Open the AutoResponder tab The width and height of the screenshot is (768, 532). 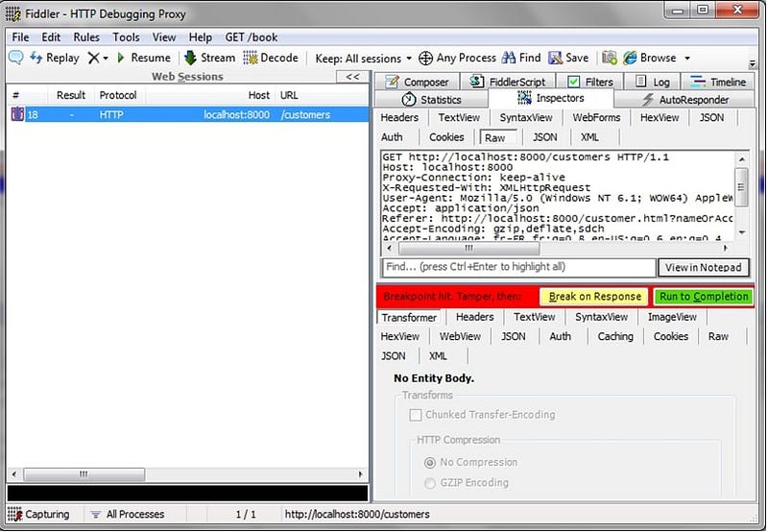(x=684, y=100)
